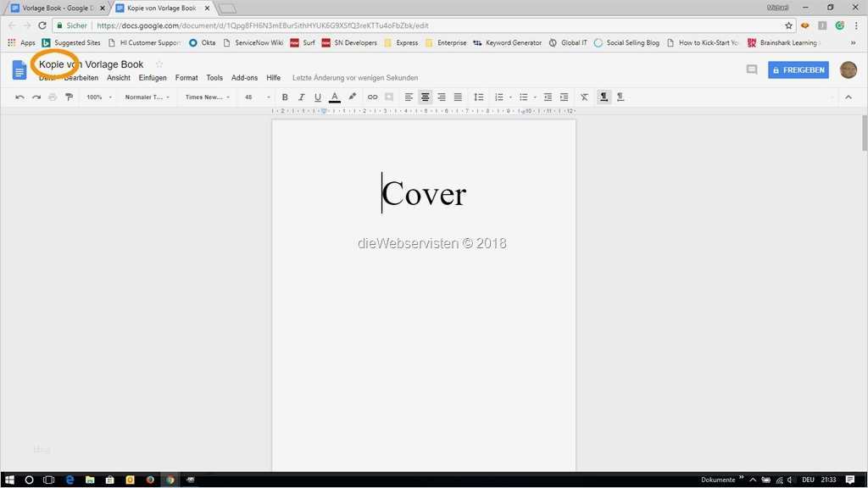
Task: Decrease the paragraph indent
Action: pos(548,97)
